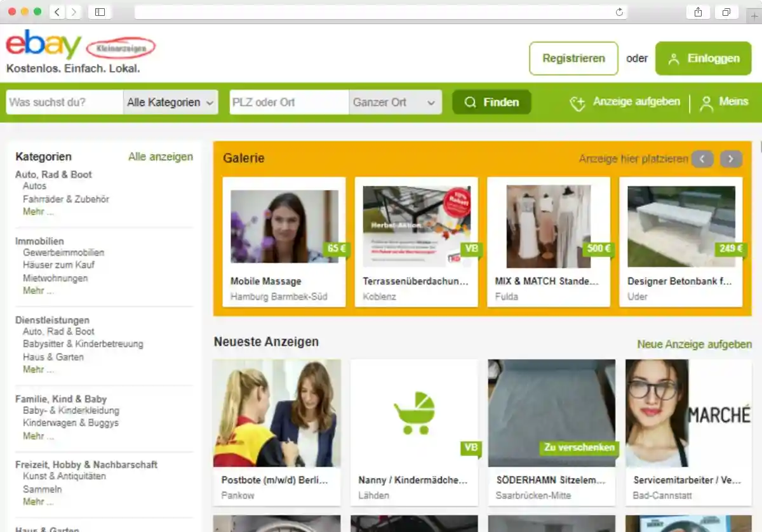Screen dimensions: 762x532
Task: Click the browser back arrow
Action: (x=57, y=12)
